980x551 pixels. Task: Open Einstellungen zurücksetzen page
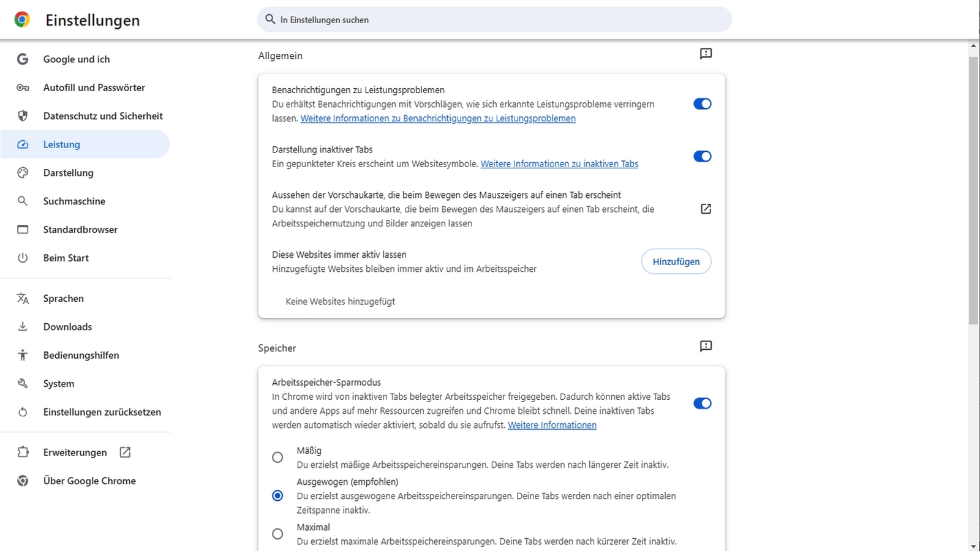85,412
